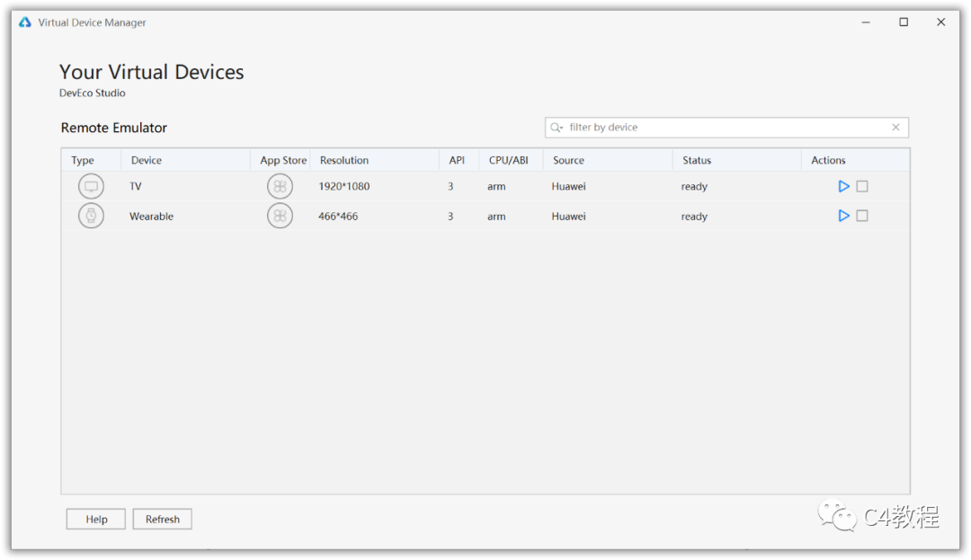Image resolution: width=971 pixels, height=560 pixels.
Task: Click the DevEco Studio subtitle text
Action: (93, 93)
